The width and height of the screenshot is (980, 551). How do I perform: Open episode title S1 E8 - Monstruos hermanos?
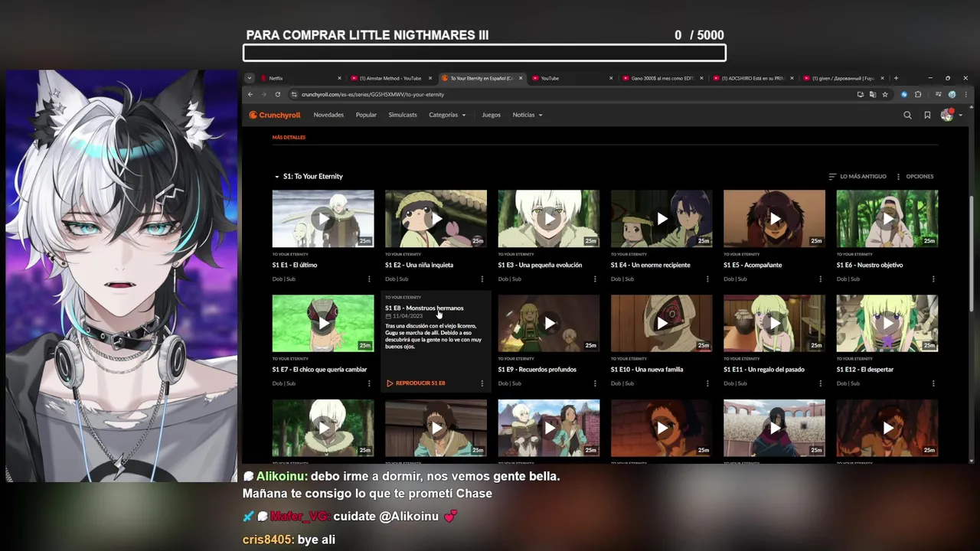click(x=424, y=308)
